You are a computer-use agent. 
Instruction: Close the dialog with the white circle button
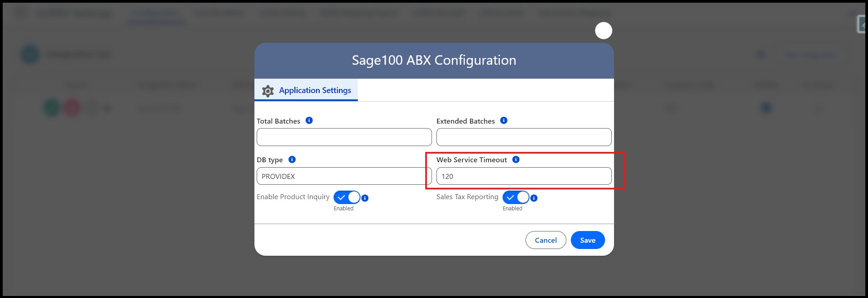(x=603, y=31)
